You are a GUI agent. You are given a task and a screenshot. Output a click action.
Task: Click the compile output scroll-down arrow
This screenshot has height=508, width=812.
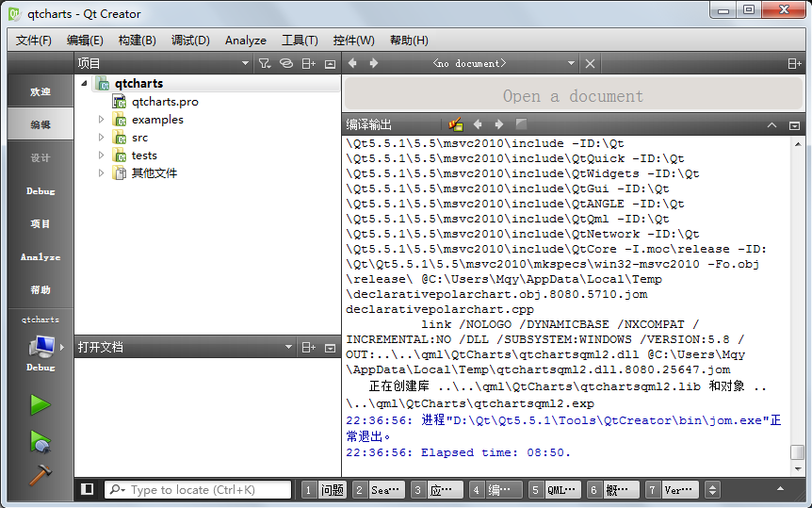(798, 469)
